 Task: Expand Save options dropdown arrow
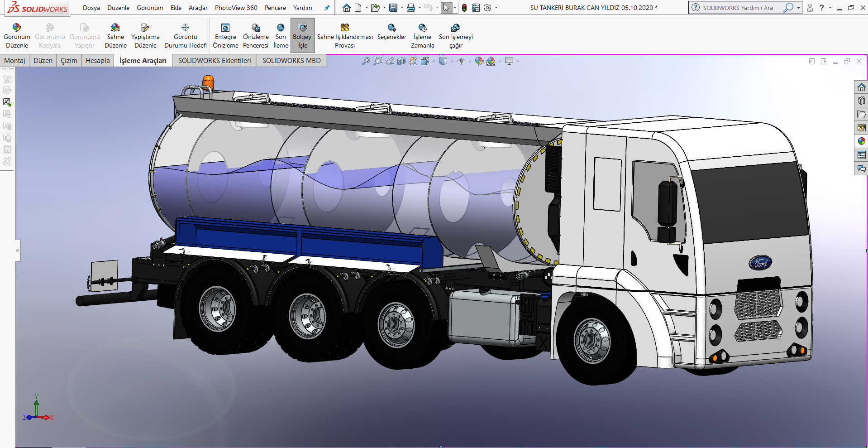pyautogui.click(x=402, y=8)
